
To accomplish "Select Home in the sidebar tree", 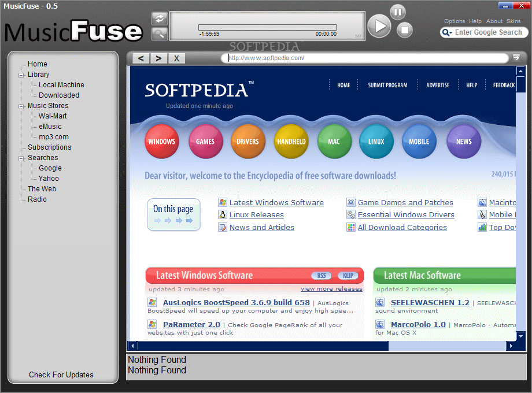I will click(x=38, y=64).
